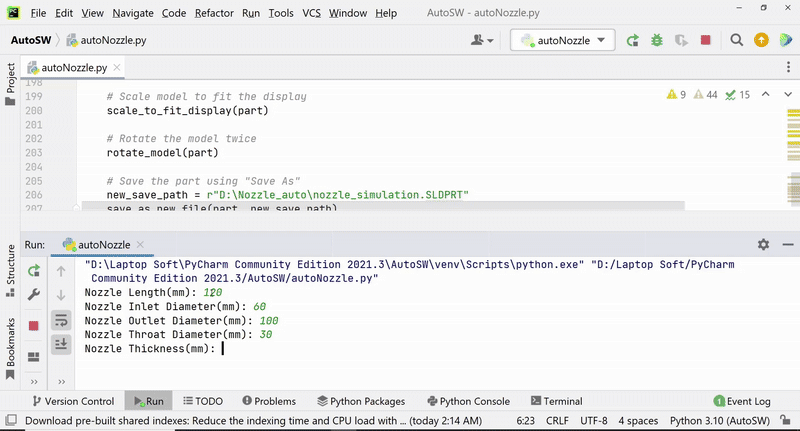The height and width of the screenshot is (431, 800).
Task: Switch Python 3.10 (AutoSW) interpreter
Action: [x=719, y=421]
